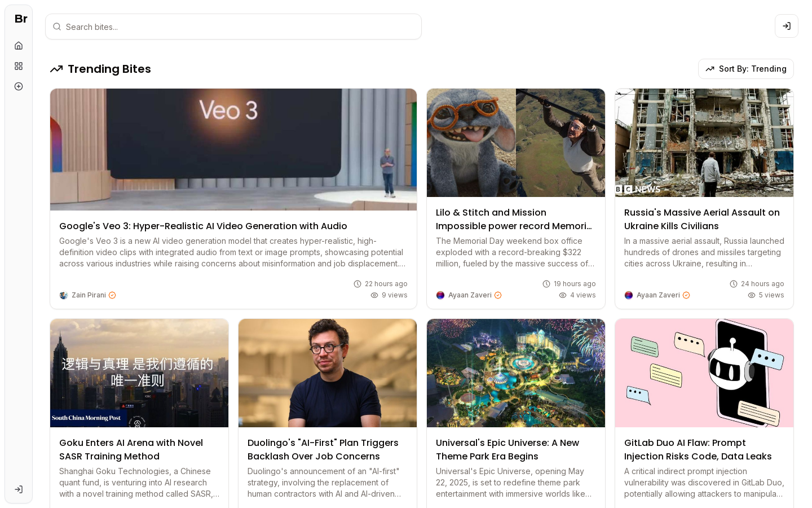Viewport: 812px width, 508px height.
Task: Click the clock icon beside 19 hours ago
Action: click(546, 284)
